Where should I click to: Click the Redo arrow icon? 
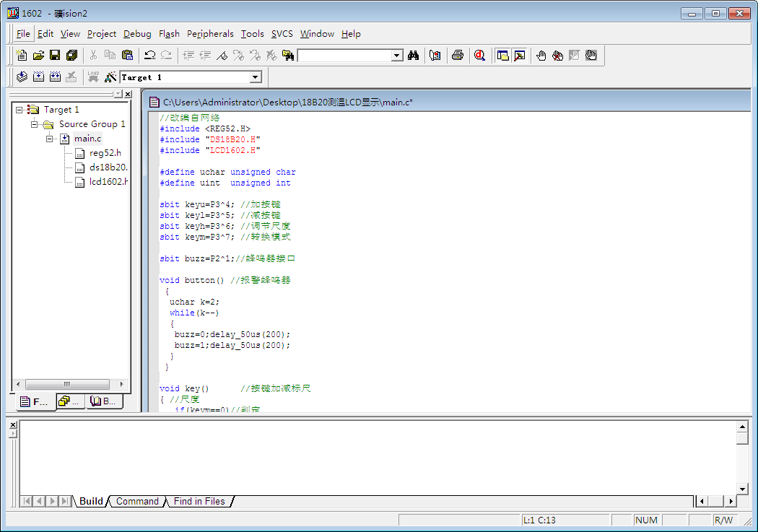click(x=166, y=56)
